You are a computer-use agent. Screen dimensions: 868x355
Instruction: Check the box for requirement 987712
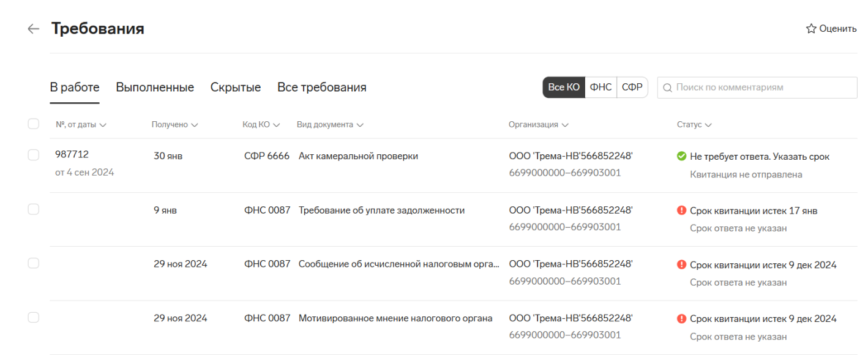(x=34, y=155)
